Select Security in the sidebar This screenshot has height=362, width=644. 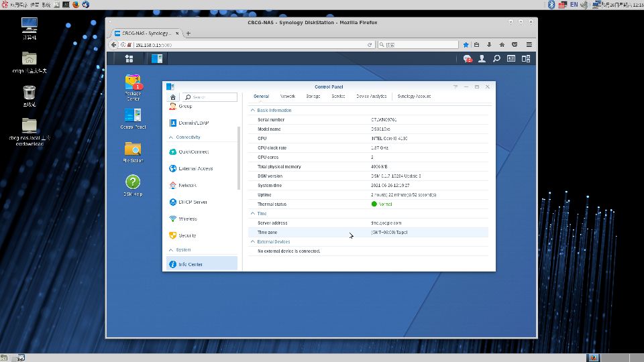[x=187, y=235]
